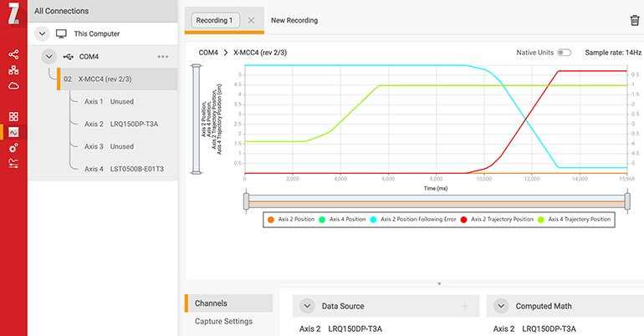Open the apps grid icon in sidebar
Viewport: 644px width, 336px height.
click(x=13, y=117)
